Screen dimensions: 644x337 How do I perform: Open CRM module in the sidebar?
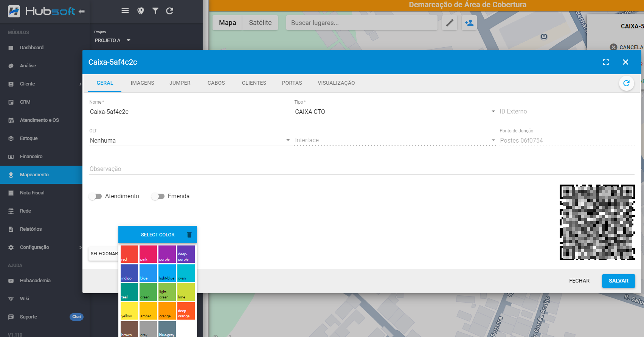(41, 102)
